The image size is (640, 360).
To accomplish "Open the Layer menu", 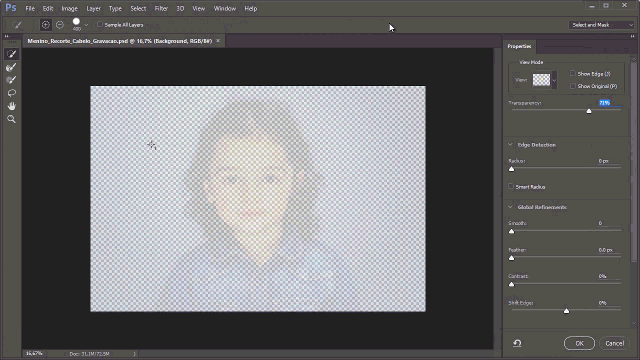I will click(93, 8).
